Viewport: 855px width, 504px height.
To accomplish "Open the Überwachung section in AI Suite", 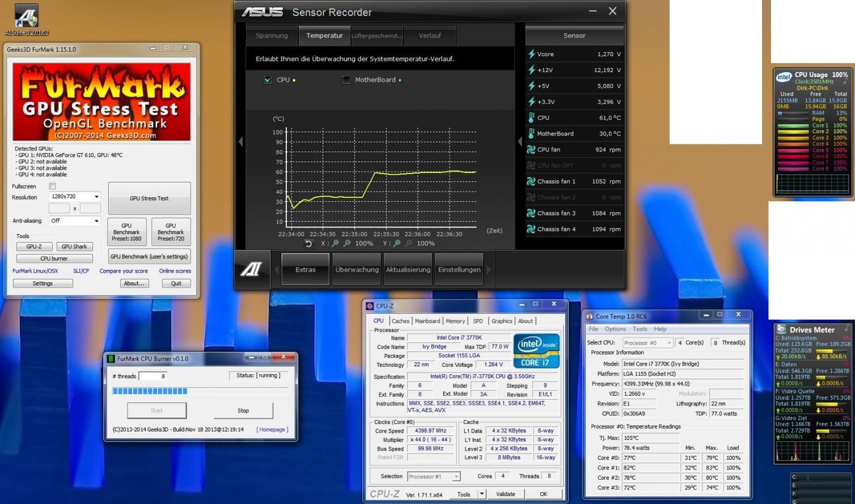I will click(357, 270).
